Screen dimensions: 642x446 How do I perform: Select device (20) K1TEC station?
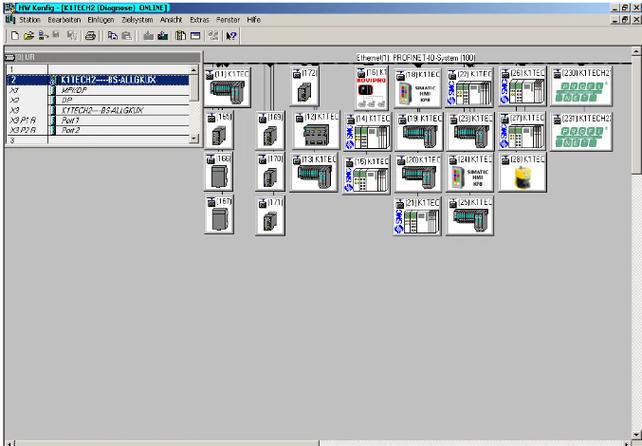(x=418, y=173)
